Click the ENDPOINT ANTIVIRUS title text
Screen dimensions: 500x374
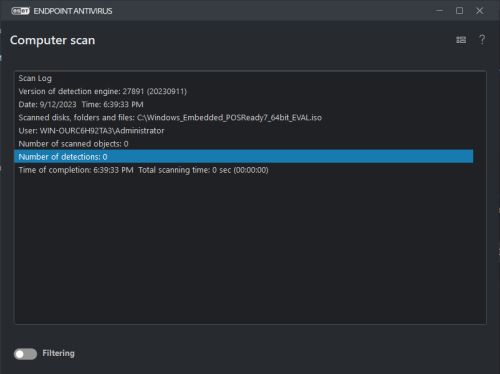click(x=73, y=11)
